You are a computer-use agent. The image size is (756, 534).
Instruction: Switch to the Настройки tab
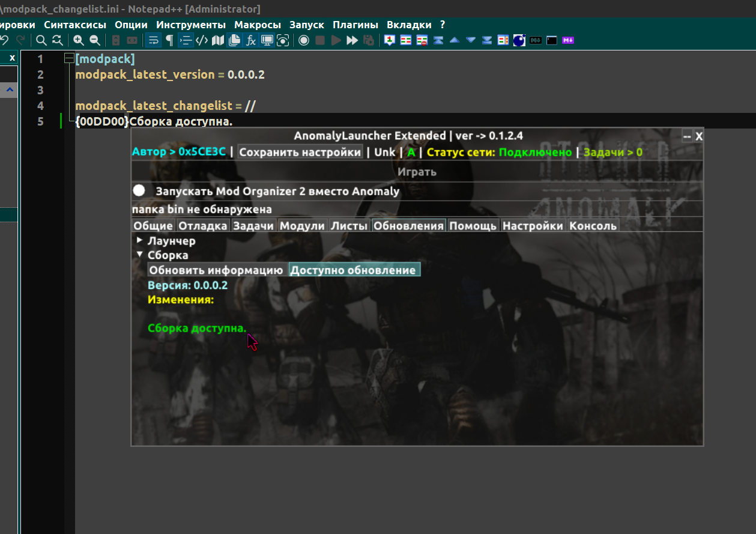(x=533, y=226)
